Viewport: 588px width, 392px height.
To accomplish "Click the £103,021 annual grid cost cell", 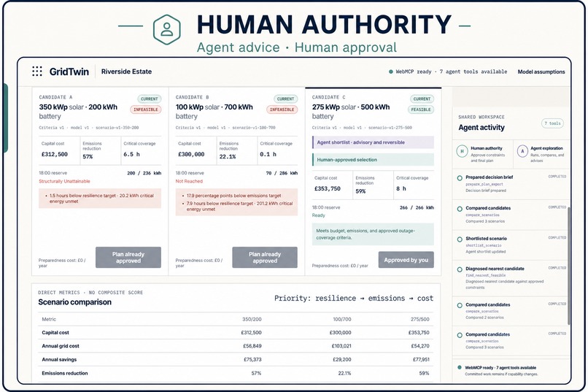I will click(x=341, y=346).
